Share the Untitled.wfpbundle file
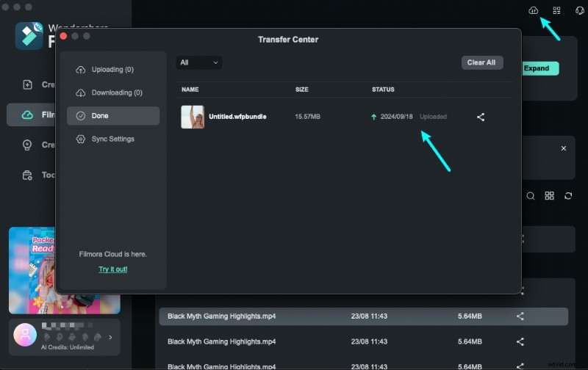The height and width of the screenshot is (370, 588). coord(481,117)
